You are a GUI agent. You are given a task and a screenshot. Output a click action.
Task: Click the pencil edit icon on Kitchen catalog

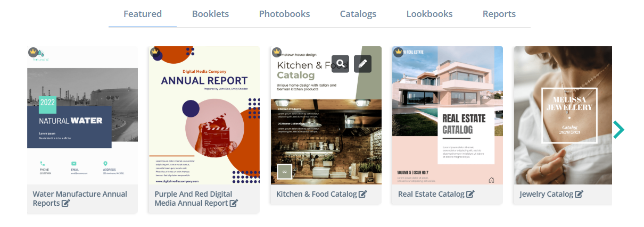tap(362, 64)
